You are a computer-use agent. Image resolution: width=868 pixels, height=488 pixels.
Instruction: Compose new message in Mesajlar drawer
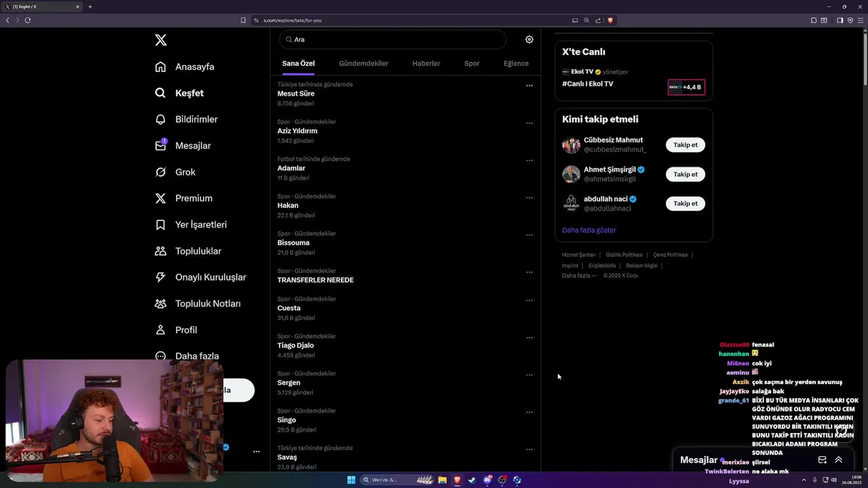click(822, 460)
